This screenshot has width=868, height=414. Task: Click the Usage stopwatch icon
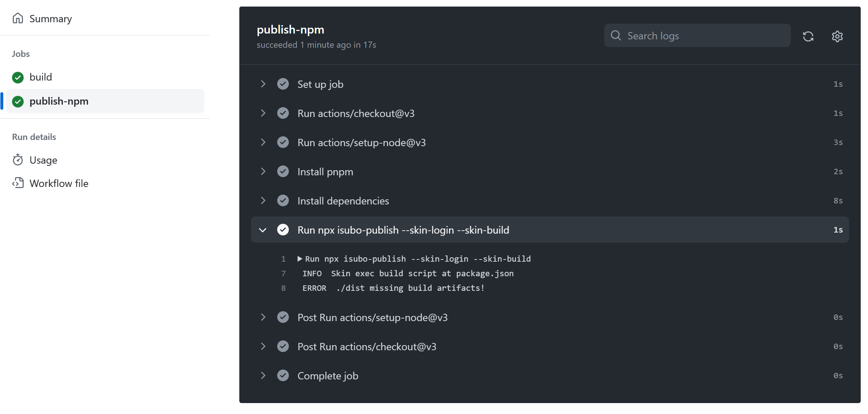pos(18,160)
